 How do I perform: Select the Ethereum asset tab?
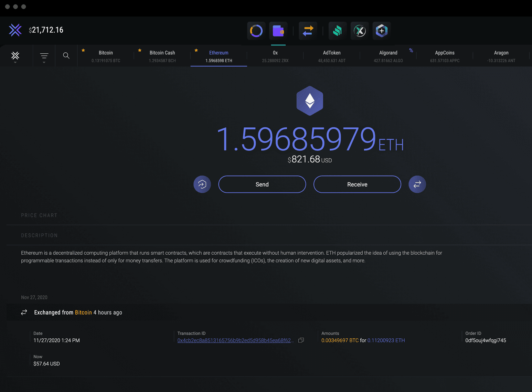tap(219, 56)
